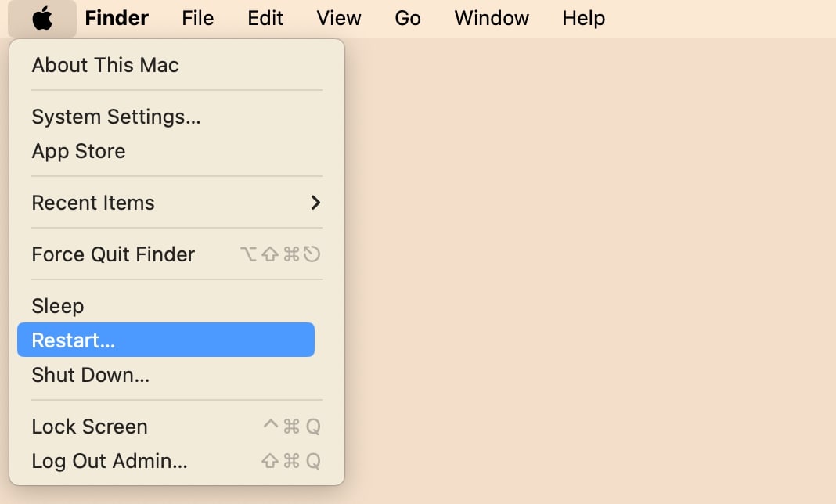Open the Go menu

[x=407, y=18]
